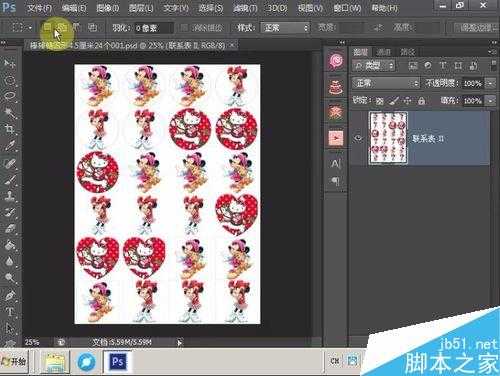Screen dimensions: 500x376
Task: Switch to the Channels tab
Action: pos(383,52)
